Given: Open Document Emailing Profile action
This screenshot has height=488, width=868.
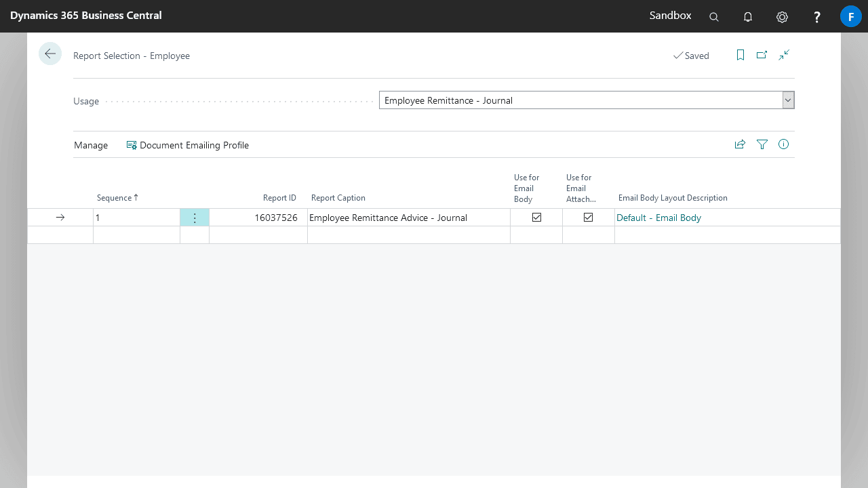Looking at the screenshot, I should click(188, 145).
